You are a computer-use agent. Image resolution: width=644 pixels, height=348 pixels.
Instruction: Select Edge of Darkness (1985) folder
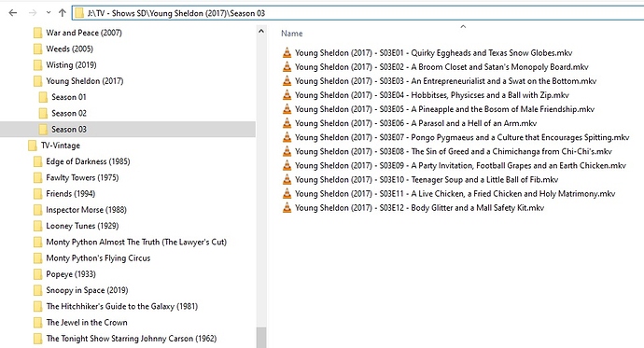click(88, 161)
